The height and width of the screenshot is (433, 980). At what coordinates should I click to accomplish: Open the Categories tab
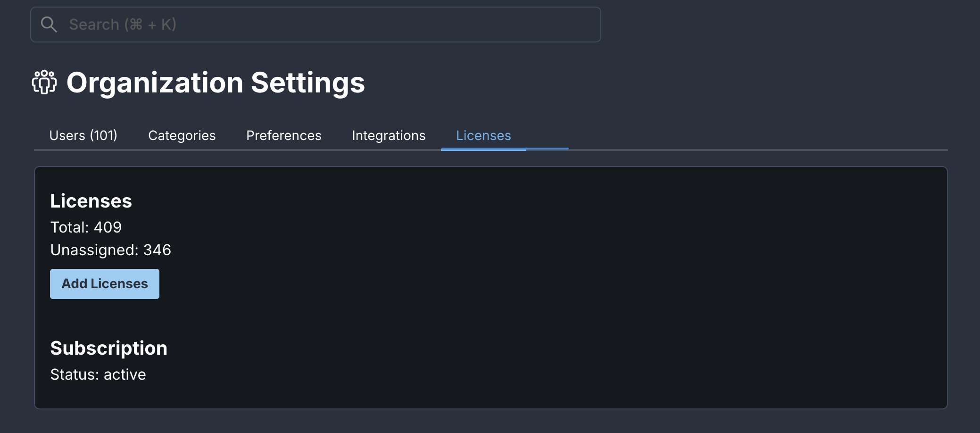point(182,135)
